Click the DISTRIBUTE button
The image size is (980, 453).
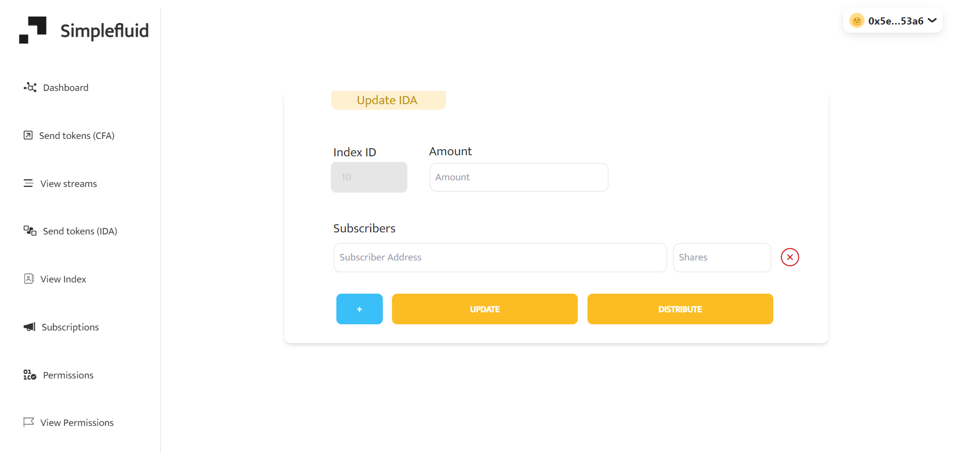pos(680,309)
